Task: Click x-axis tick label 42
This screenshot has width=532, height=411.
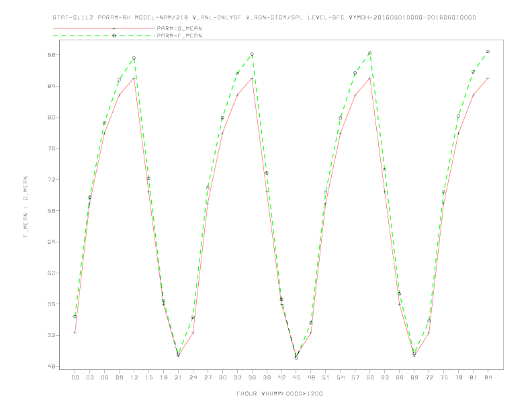Action: [x=281, y=377]
